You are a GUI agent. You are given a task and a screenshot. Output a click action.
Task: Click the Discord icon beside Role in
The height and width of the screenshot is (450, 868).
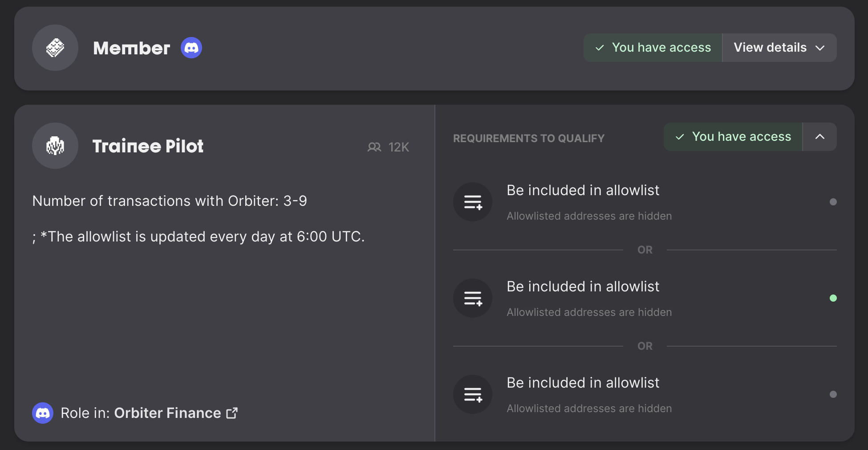click(43, 413)
